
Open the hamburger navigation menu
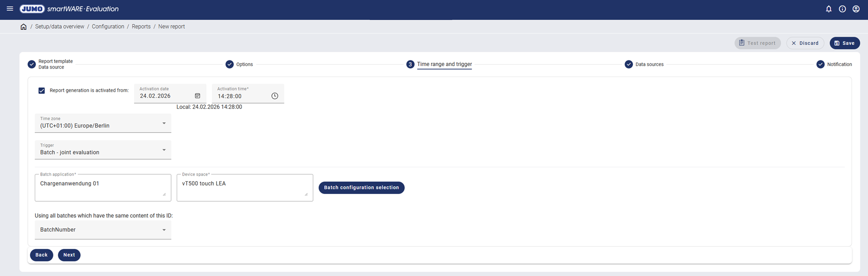[x=10, y=9]
